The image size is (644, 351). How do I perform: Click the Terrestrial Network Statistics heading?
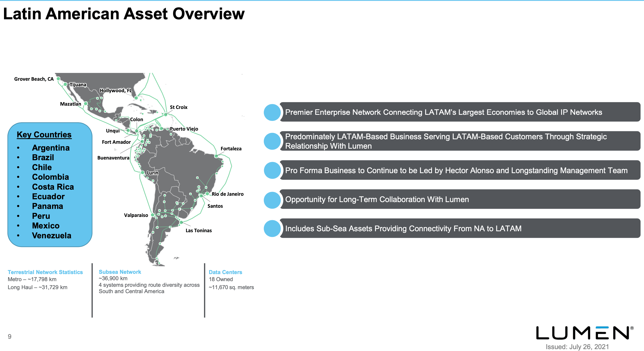45,272
